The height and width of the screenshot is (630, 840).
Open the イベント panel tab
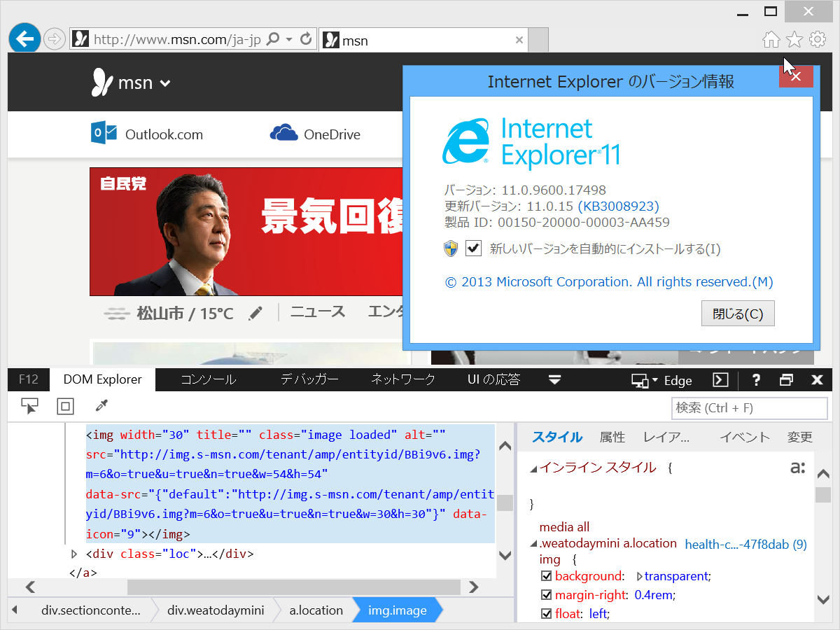(744, 436)
